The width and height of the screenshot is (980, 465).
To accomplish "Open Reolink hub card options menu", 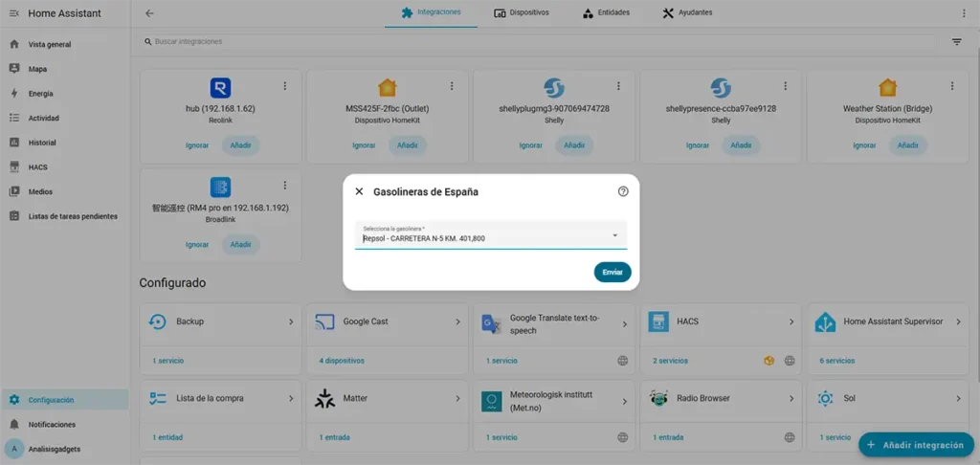I will coord(285,86).
